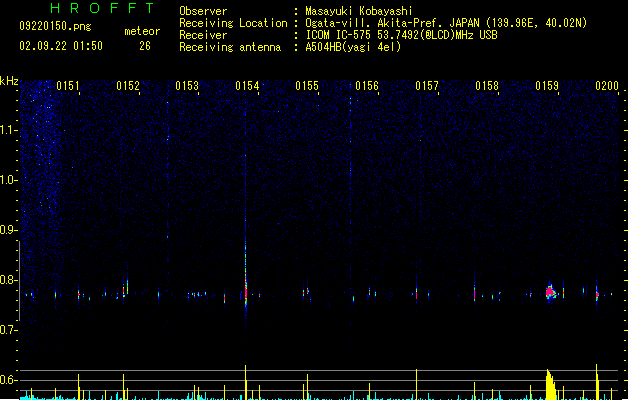Click the date stamp 02.09.22 01:50
This screenshot has width=629, height=400.
[x=61, y=46]
